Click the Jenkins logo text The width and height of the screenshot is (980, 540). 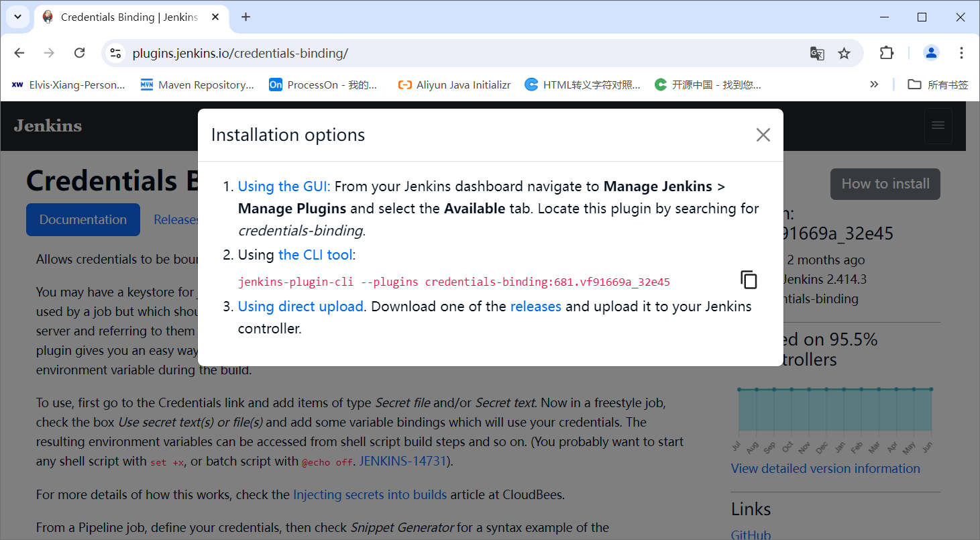click(48, 125)
